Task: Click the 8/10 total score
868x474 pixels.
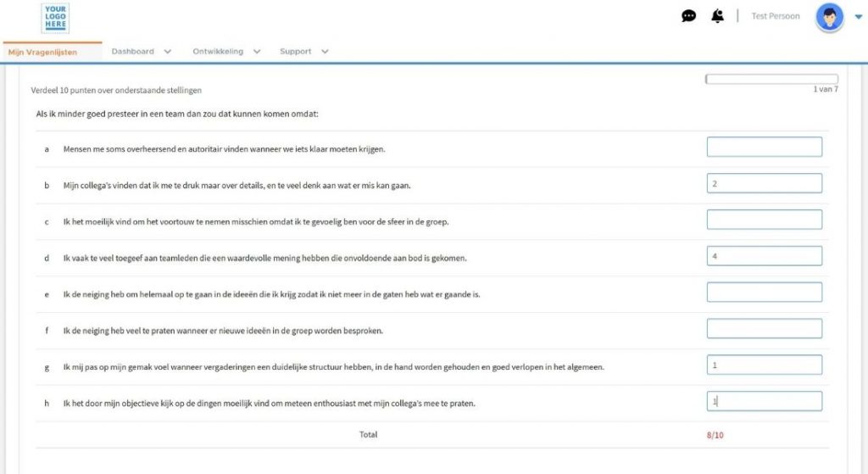Action: [714, 435]
